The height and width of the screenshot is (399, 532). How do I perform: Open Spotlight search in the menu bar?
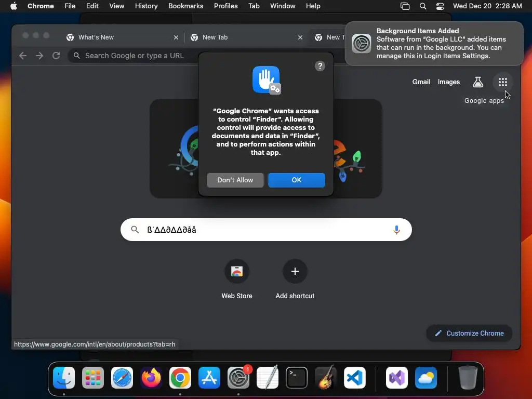point(423,6)
